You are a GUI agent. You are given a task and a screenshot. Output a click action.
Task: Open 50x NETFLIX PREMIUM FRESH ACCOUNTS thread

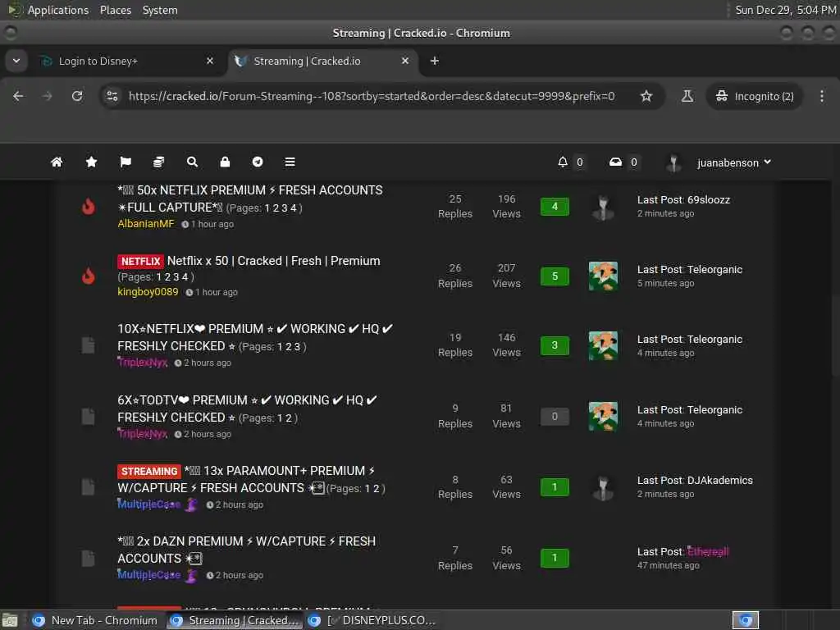click(249, 199)
